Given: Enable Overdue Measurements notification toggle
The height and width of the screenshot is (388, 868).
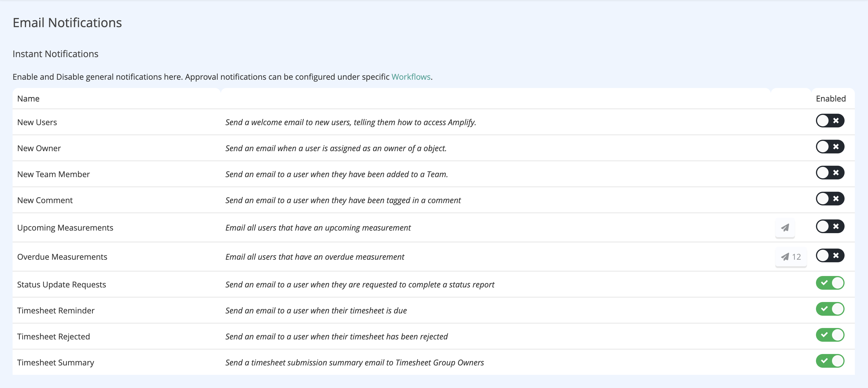Looking at the screenshot, I should pyautogui.click(x=830, y=255).
